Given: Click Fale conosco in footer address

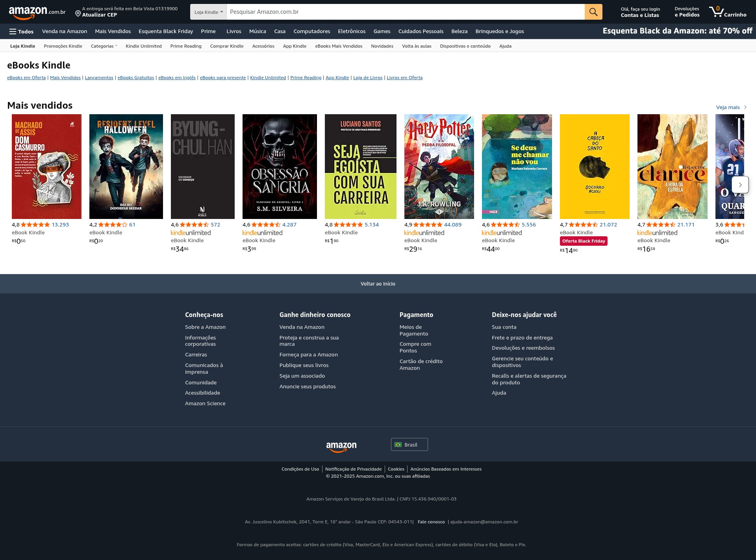Looking at the screenshot, I should click(x=431, y=522).
